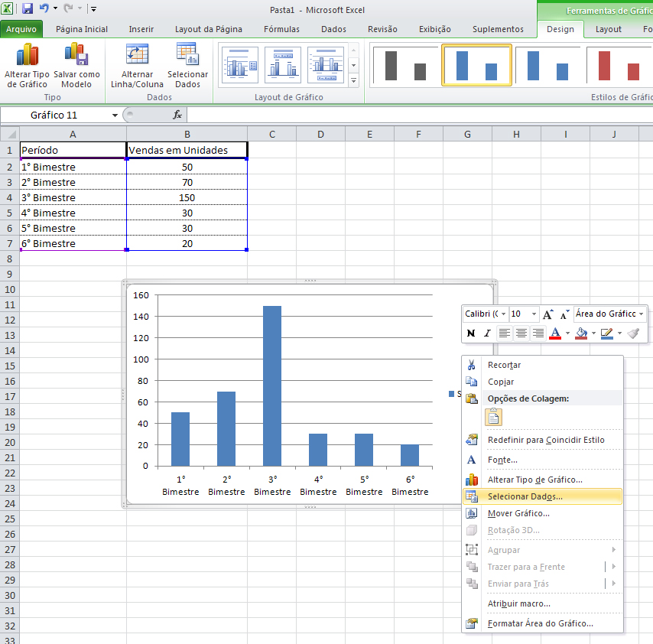Select the red chart style swatch
The width and height of the screenshot is (653, 644).
coord(619,66)
